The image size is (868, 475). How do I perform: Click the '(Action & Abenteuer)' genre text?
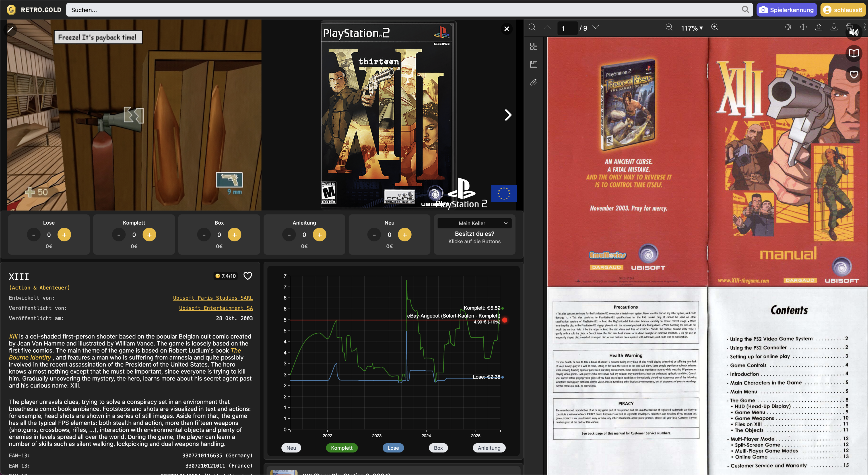pos(39,287)
